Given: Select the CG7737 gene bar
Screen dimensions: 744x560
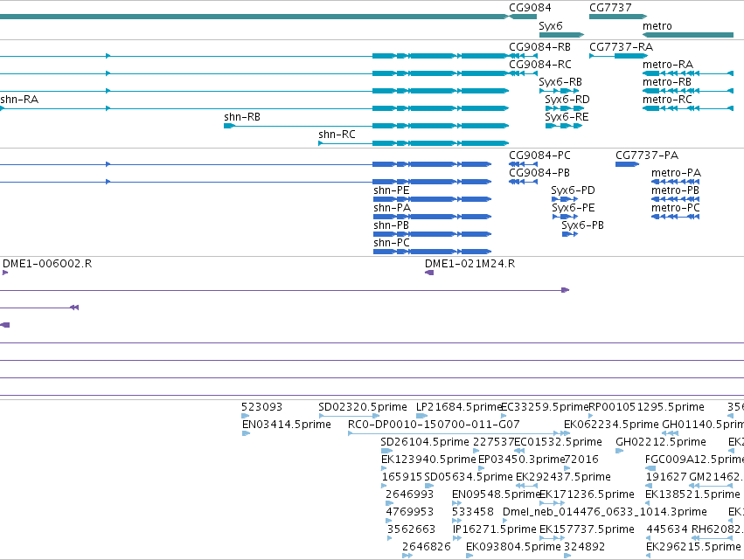Looking at the screenshot, I should [618, 17].
